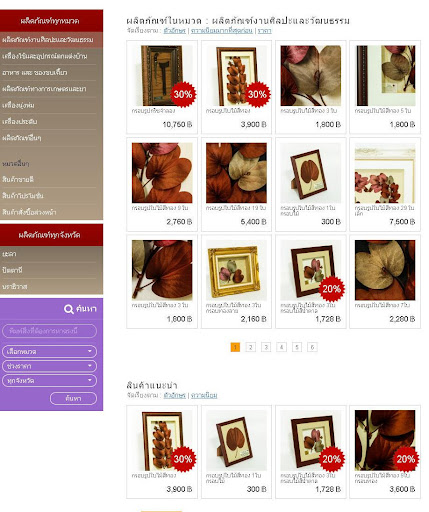Open product thumbnail priced 10,750 ฿
Viewport: 429px width, 512px height.
pyautogui.click(x=162, y=76)
